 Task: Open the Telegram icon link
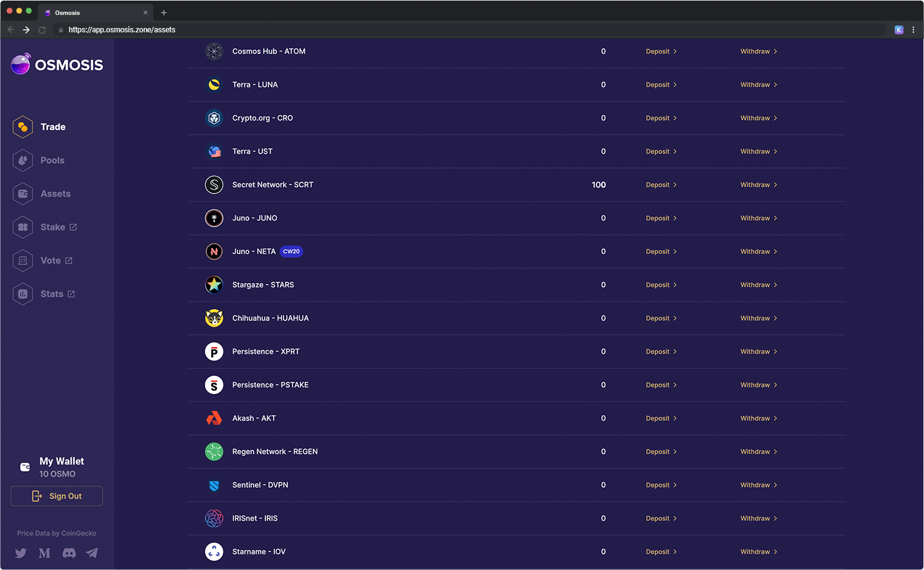(x=92, y=553)
